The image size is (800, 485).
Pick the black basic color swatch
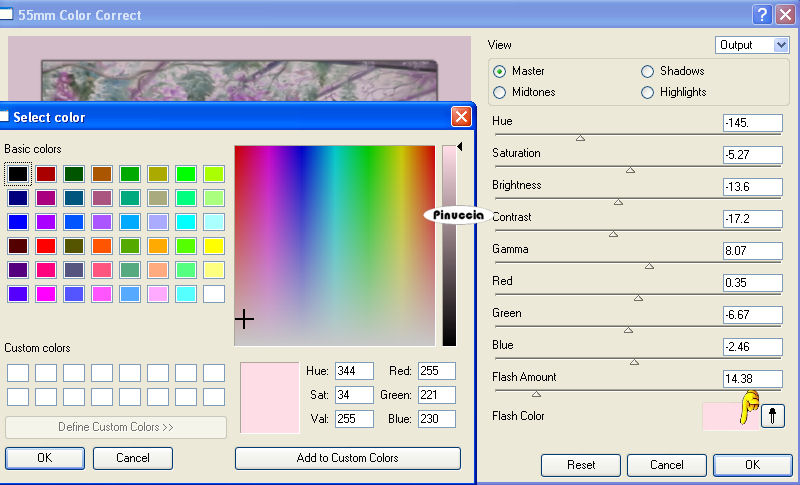tap(18, 174)
